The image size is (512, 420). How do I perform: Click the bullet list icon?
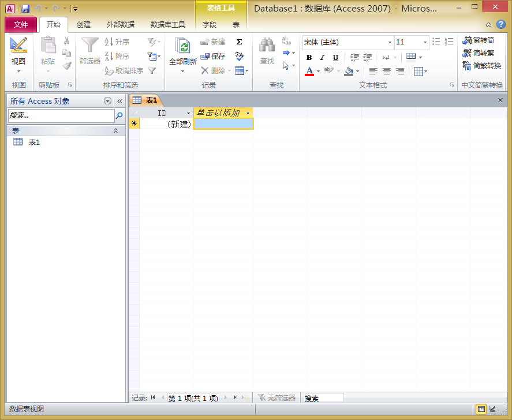coord(436,42)
